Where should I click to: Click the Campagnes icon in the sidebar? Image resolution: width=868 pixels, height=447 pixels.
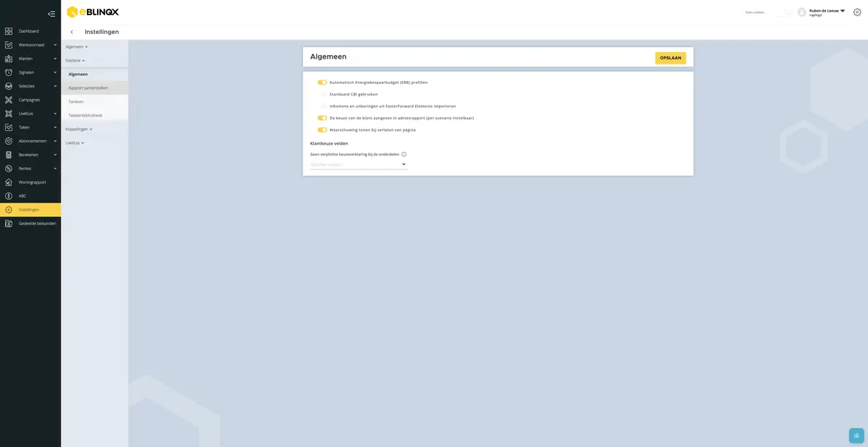pyautogui.click(x=8, y=100)
